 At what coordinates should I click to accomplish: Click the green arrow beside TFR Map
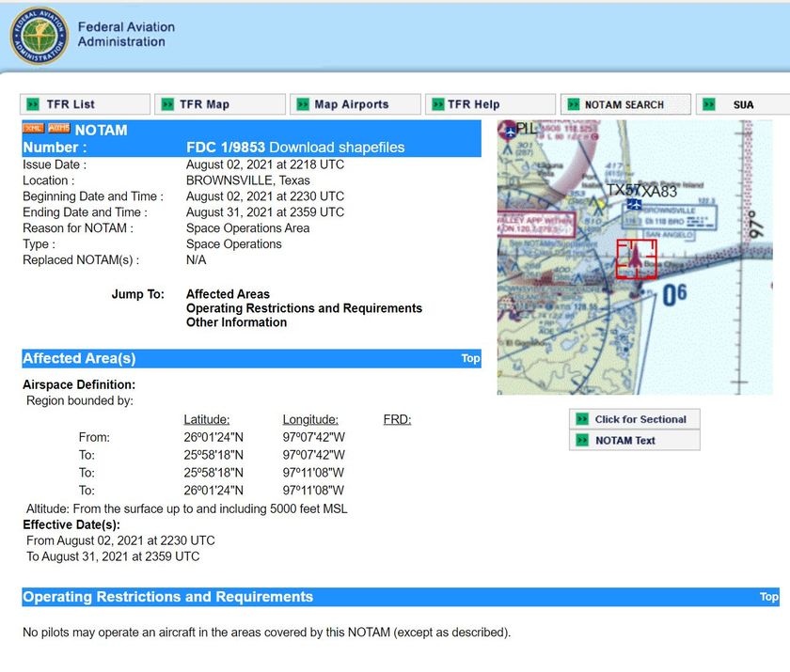tap(167, 104)
